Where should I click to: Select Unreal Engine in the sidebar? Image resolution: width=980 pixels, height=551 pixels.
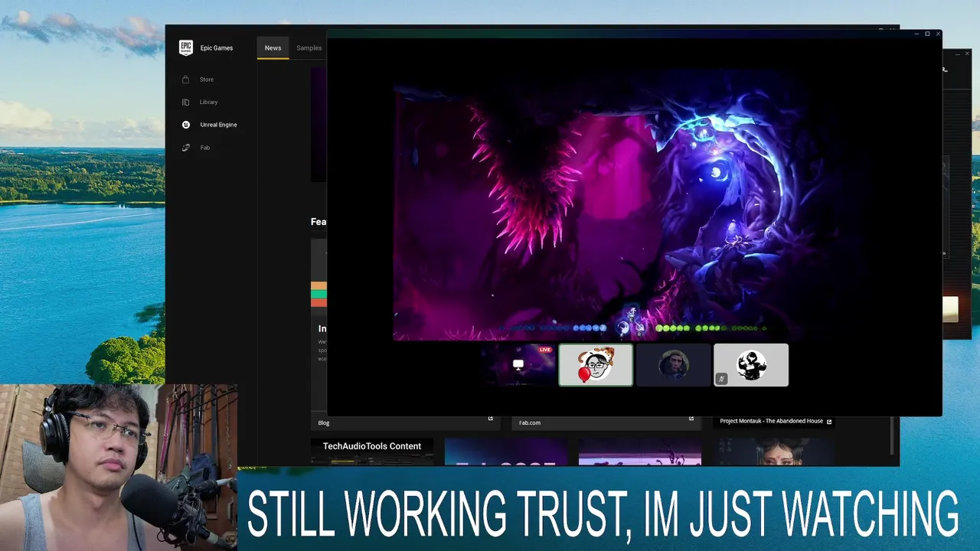(218, 125)
